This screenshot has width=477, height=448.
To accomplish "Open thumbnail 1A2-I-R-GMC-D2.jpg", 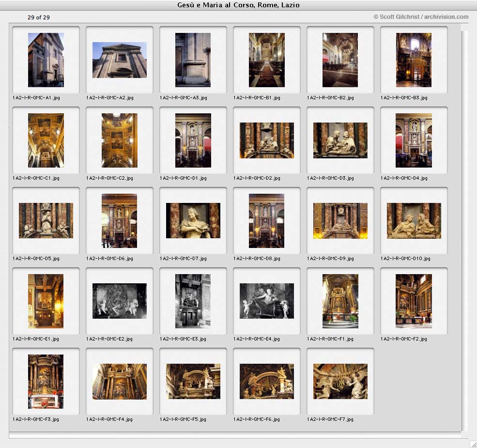I will click(267, 140).
